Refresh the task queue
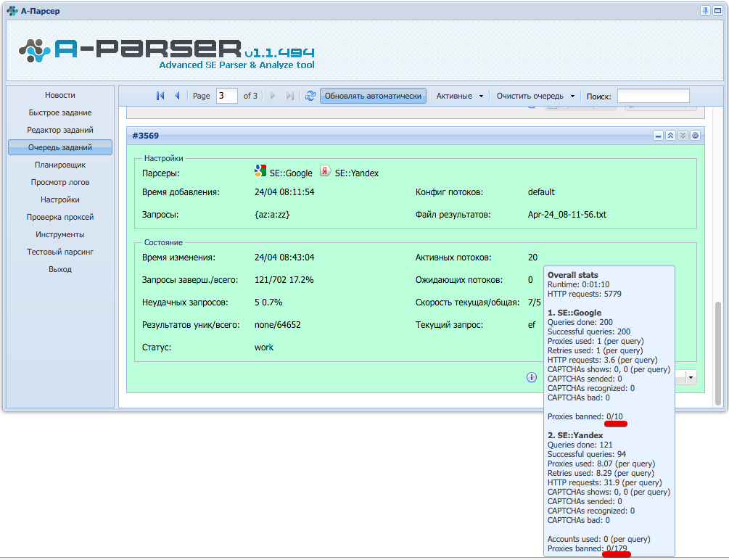This screenshot has width=729, height=560. (x=310, y=96)
